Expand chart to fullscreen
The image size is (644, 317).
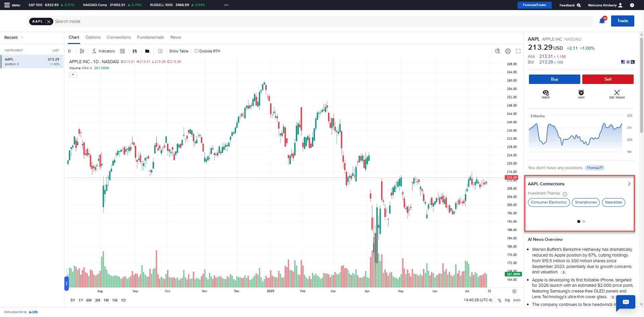pos(518,51)
